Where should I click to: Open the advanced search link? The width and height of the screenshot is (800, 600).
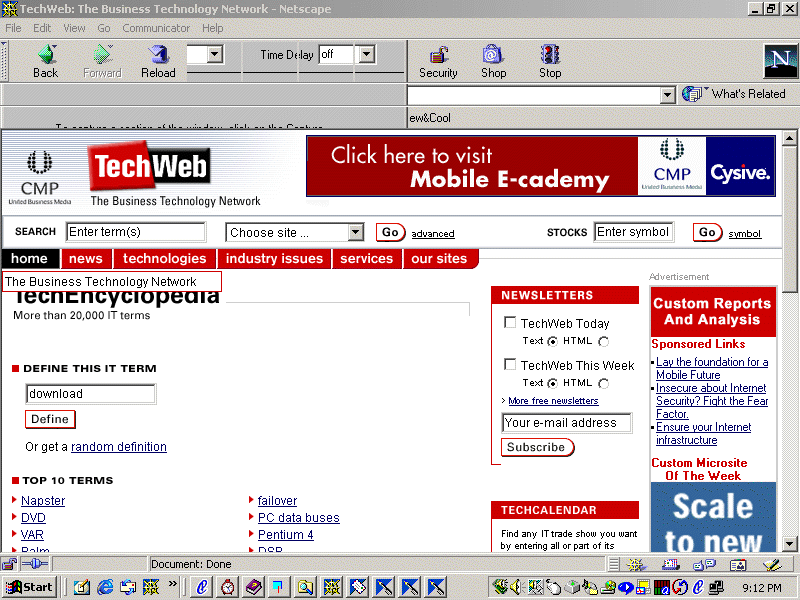click(433, 234)
